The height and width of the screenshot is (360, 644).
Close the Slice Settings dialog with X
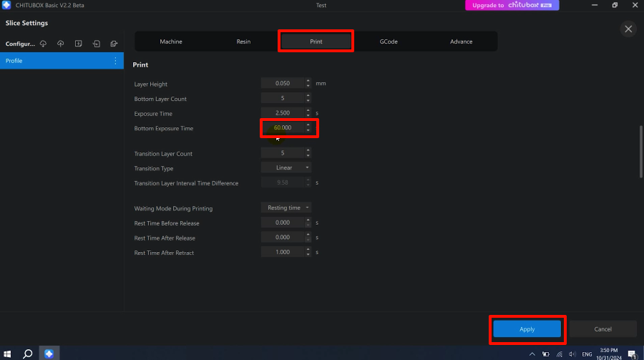click(x=628, y=29)
